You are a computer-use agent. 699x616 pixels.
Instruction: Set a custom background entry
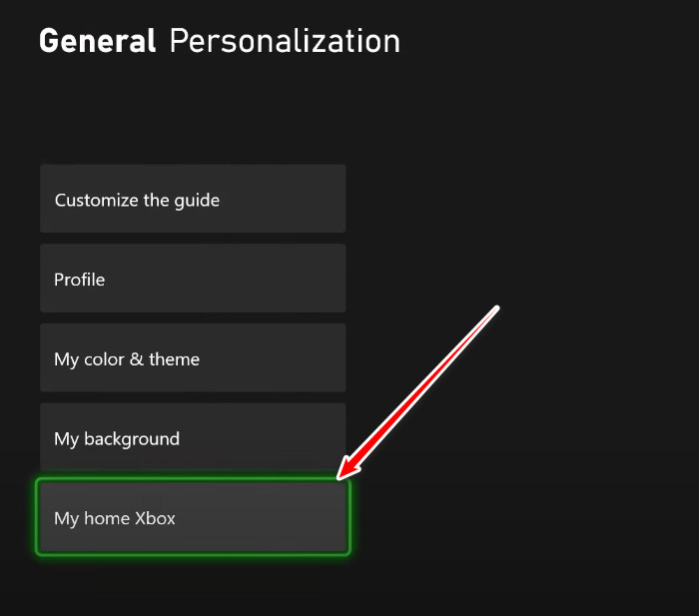click(x=193, y=438)
